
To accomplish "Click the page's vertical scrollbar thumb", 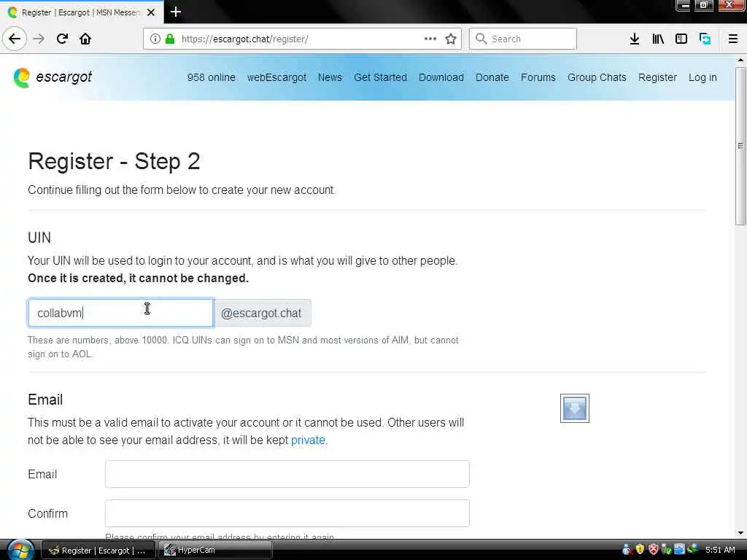I will point(740,145).
